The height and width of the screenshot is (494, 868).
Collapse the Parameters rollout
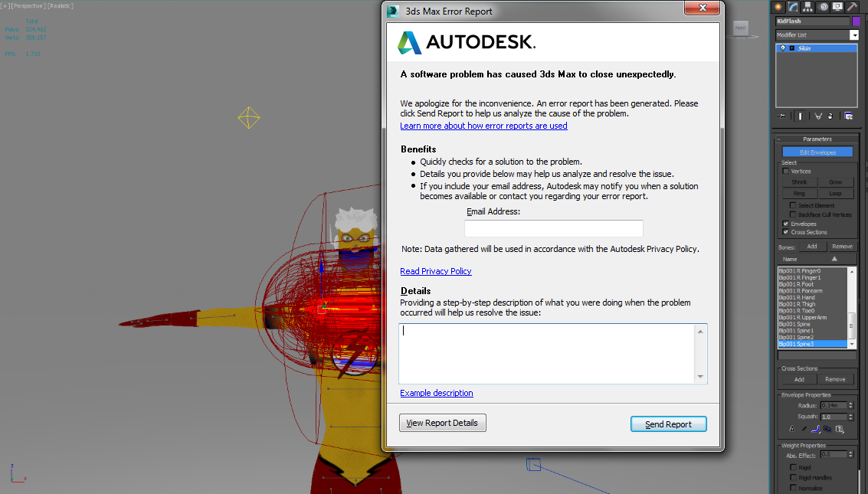click(817, 139)
